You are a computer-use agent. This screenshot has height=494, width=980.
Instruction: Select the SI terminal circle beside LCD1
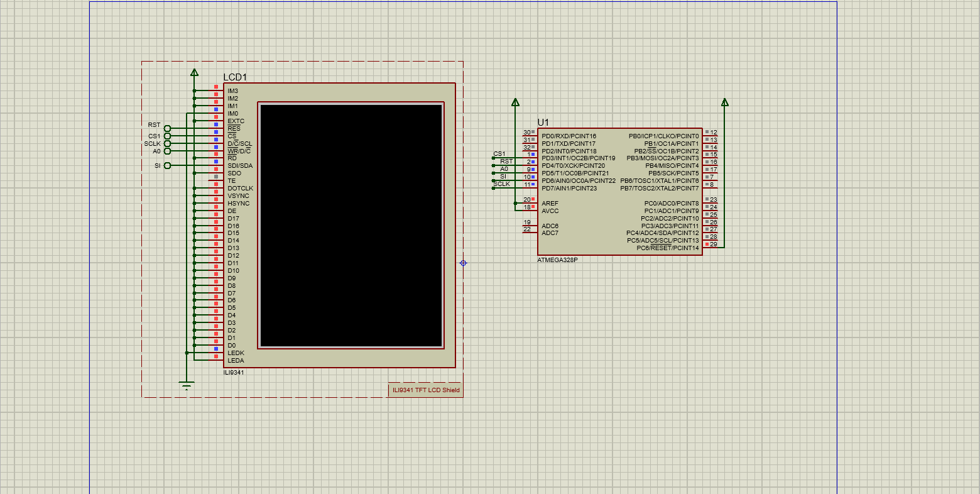(x=167, y=166)
